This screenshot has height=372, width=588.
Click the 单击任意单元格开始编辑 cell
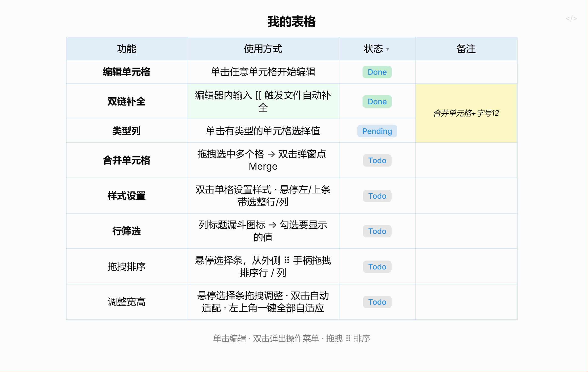263,72
